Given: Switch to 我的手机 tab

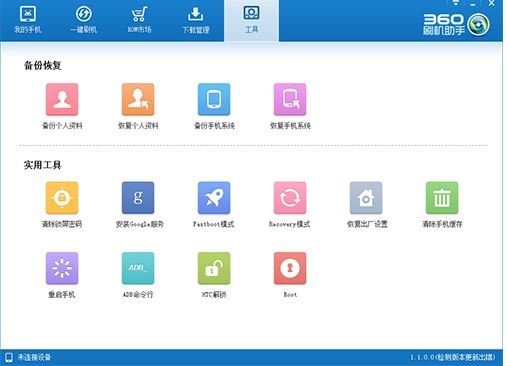Looking at the screenshot, I should [x=28, y=20].
